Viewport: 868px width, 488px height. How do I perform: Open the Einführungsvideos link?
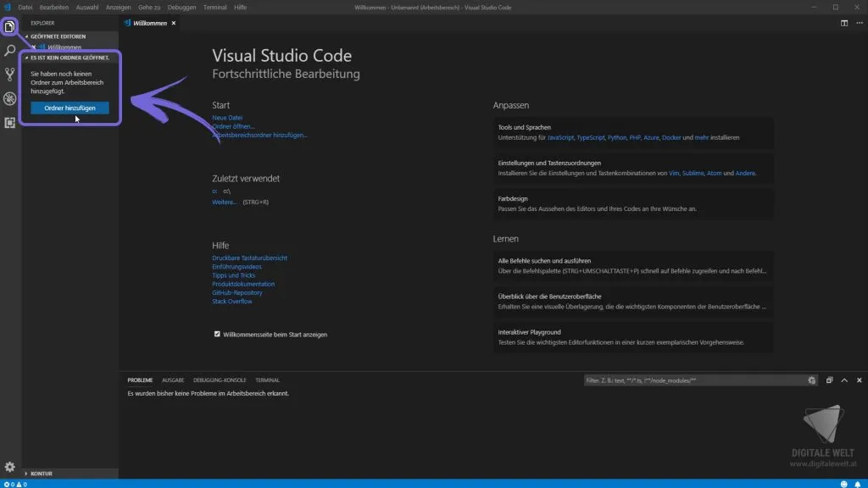click(x=237, y=267)
